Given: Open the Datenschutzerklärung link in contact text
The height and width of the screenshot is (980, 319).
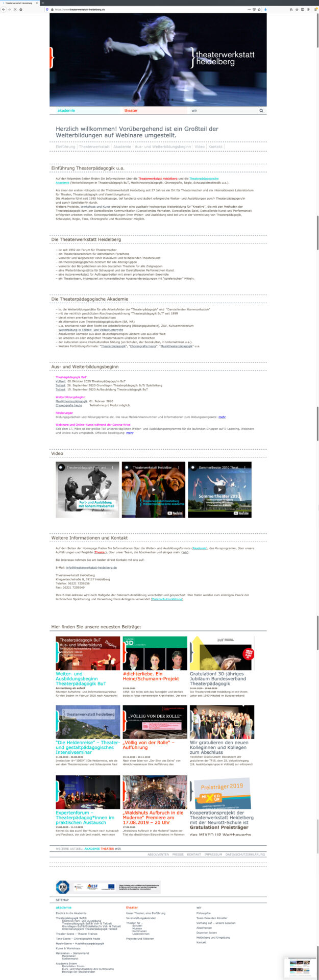Looking at the screenshot, I should [167, 599].
